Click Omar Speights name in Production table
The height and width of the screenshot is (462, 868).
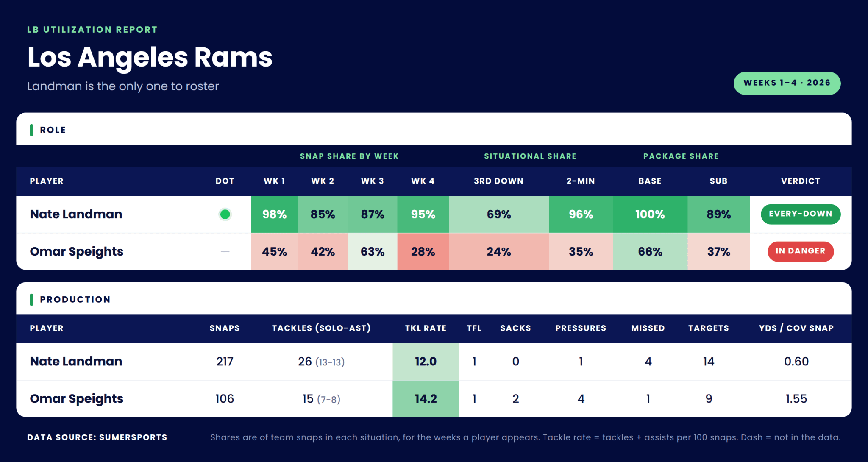click(x=77, y=399)
